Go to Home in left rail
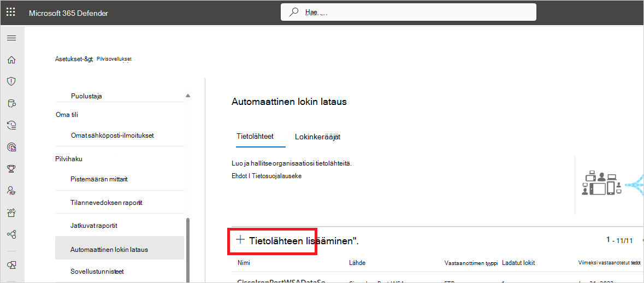This screenshot has width=644, height=283. click(x=11, y=60)
